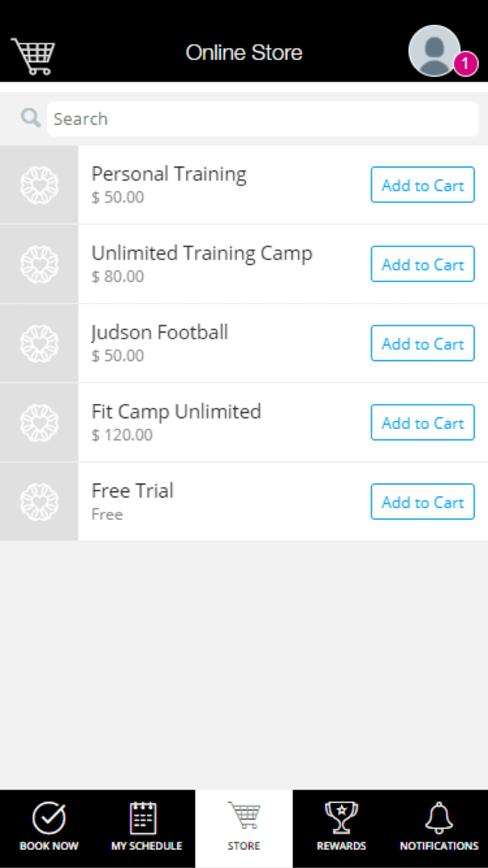Click the Personal Training product thumbnail
The width and height of the screenshot is (488, 868).
39,185
